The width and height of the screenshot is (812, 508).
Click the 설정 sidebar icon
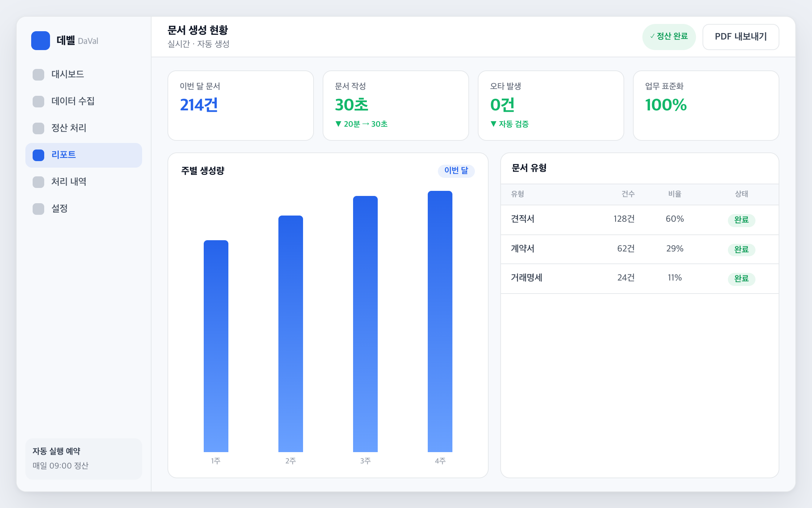[x=38, y=209]
